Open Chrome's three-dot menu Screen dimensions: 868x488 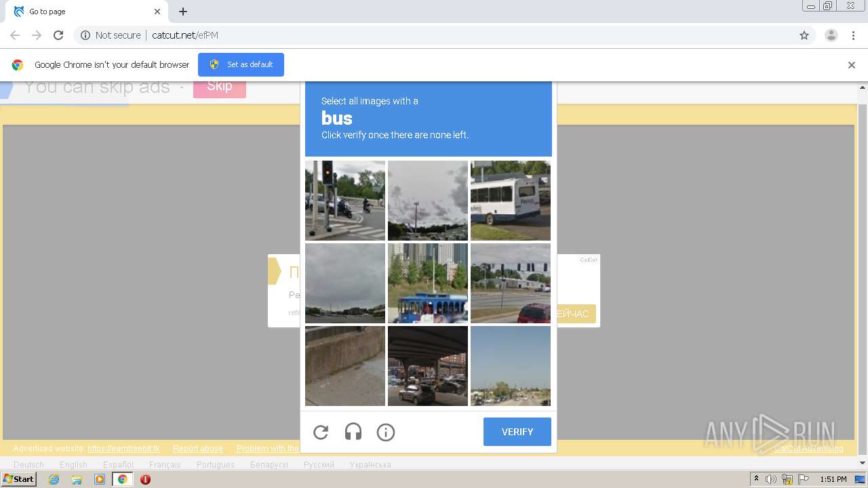[853, 35]
